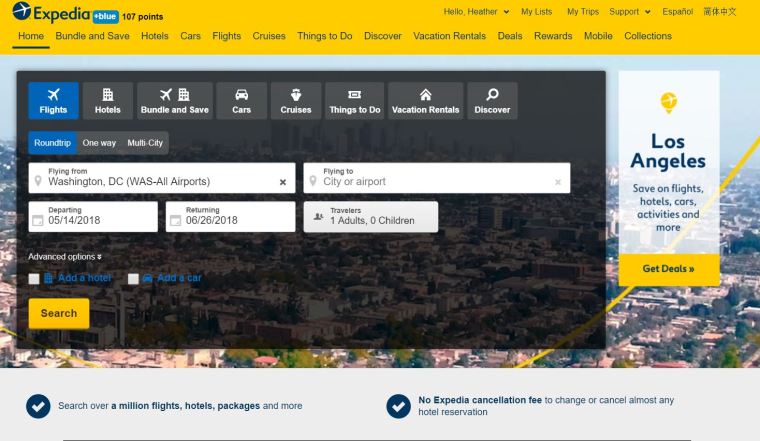Choose the One way trip type
The height and width of the screenshot is (441, 760).
coord(99,143)
